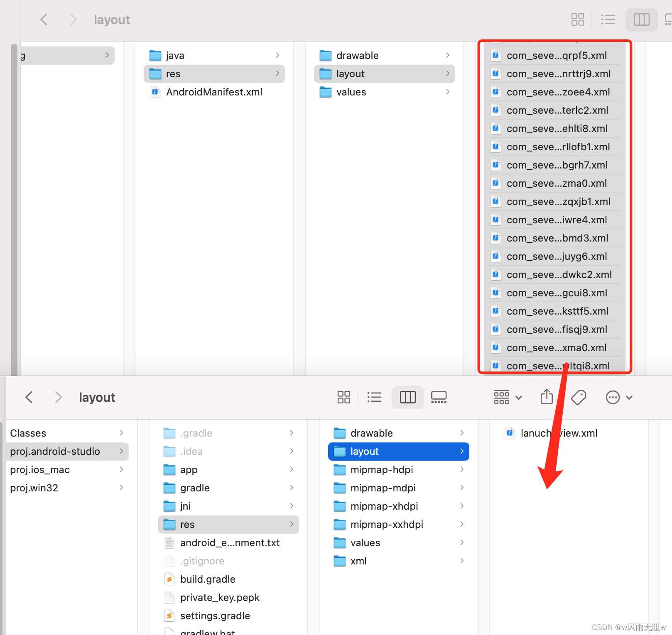This screenshot has height=635, width=672.
Task: Select settings.gradle file
Action: (x=228, y=615)
